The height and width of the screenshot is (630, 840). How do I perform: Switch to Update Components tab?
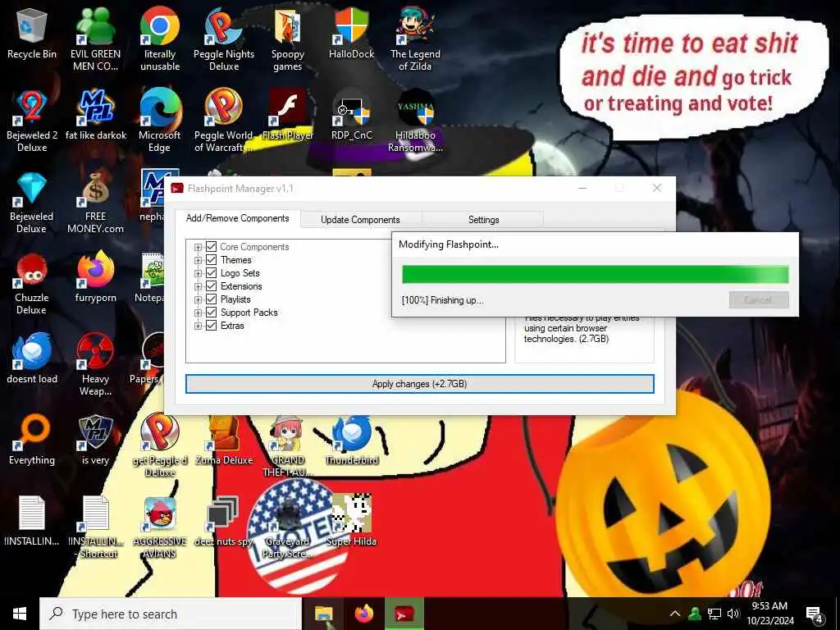coord(360,220)
